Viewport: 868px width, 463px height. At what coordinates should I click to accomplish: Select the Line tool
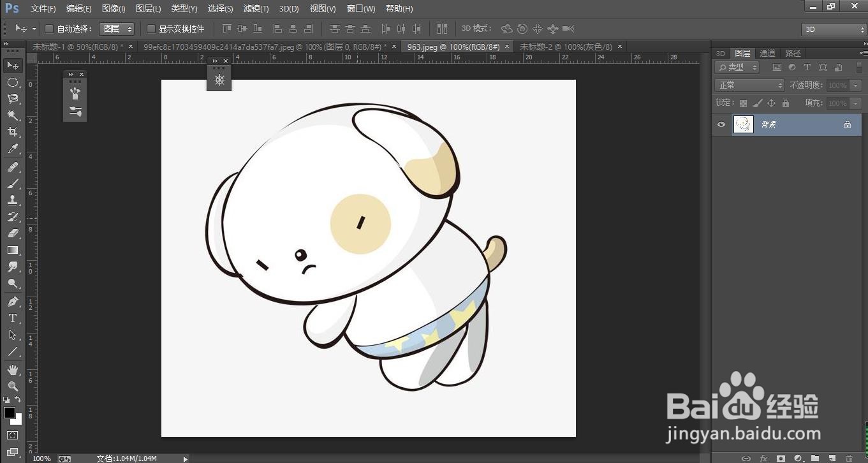12,351
